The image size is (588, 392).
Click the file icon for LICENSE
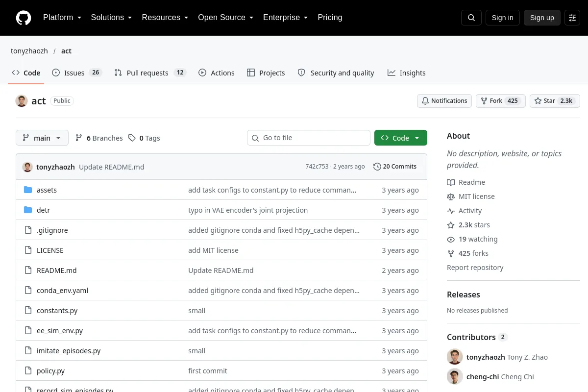click(x=28, y=250)
